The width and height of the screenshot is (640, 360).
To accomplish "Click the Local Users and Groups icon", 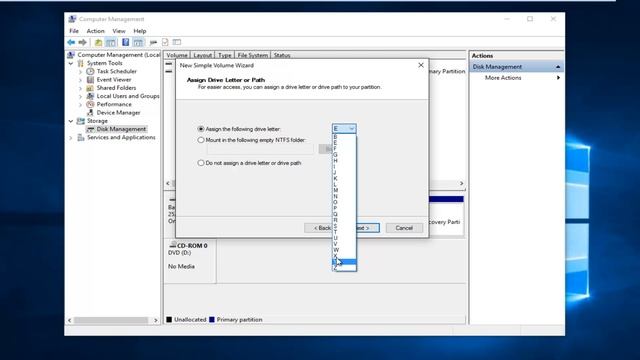I will click(x=90, y=96).
